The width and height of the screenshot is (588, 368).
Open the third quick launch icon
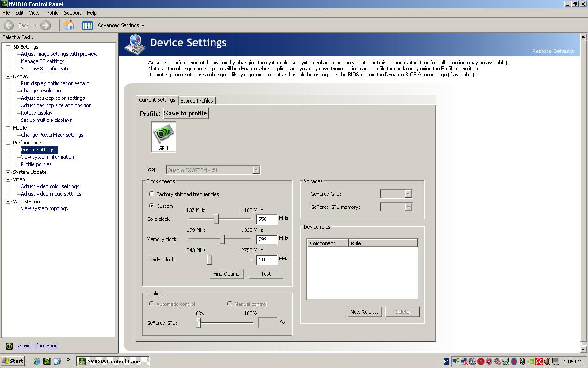click(57, 362)
